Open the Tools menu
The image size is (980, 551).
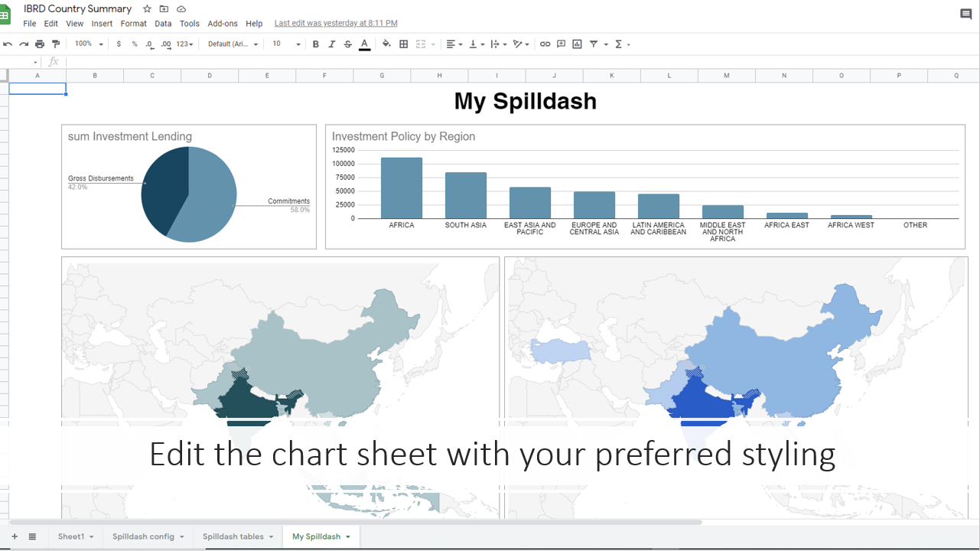[190, 24]
